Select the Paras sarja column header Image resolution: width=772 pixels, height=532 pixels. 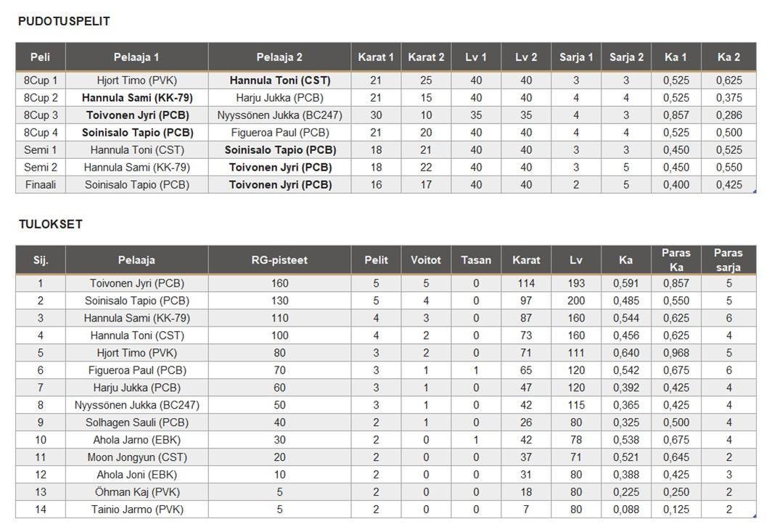[728, 260]
